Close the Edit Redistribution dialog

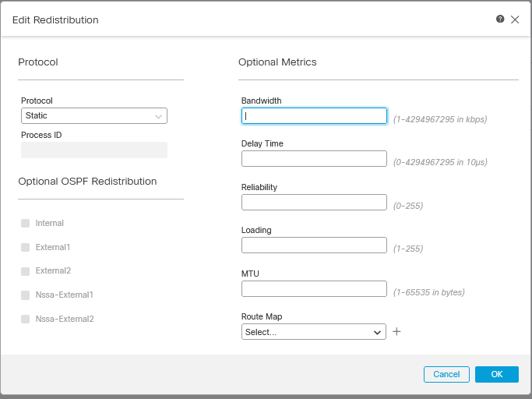pos(515,19)
